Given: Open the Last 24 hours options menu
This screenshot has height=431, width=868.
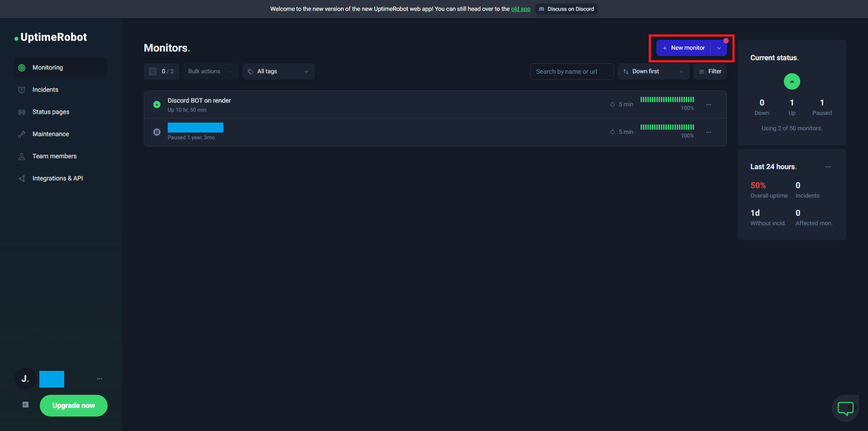Looking at the screenshot, I should tap(828, 167).
